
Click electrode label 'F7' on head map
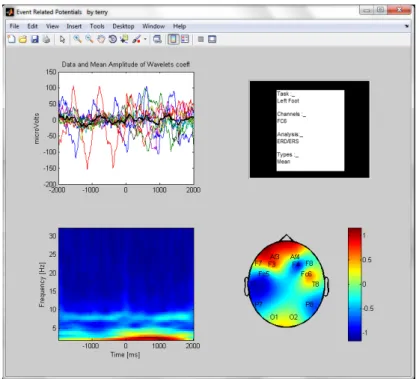258,264
